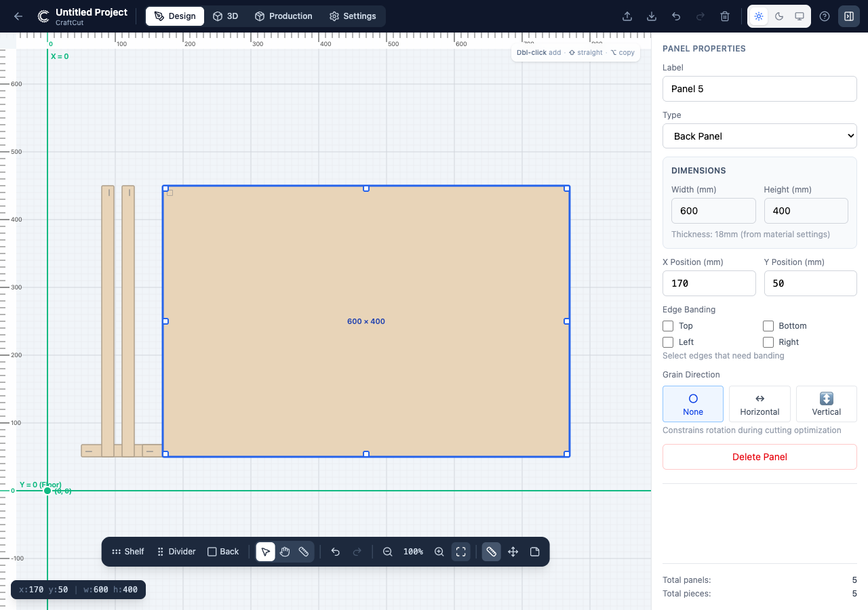Collapse the right properties panel

pyautogui.click(x=848, y=16)
